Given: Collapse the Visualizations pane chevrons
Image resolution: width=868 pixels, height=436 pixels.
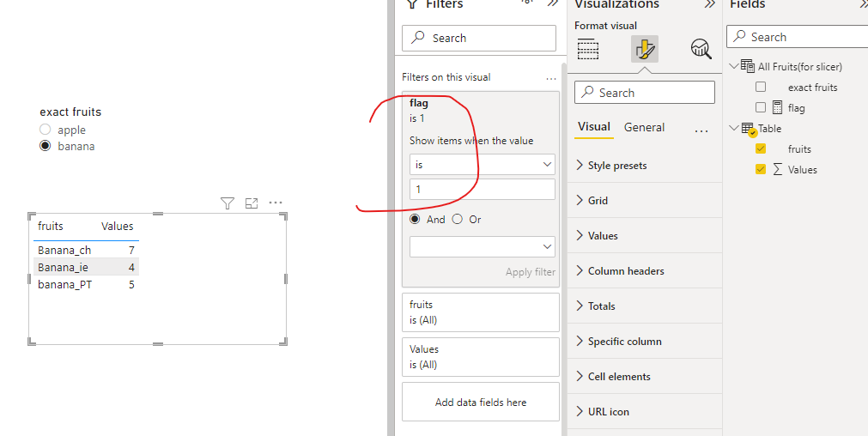Looking at the screenshot, I should [710, 4].
